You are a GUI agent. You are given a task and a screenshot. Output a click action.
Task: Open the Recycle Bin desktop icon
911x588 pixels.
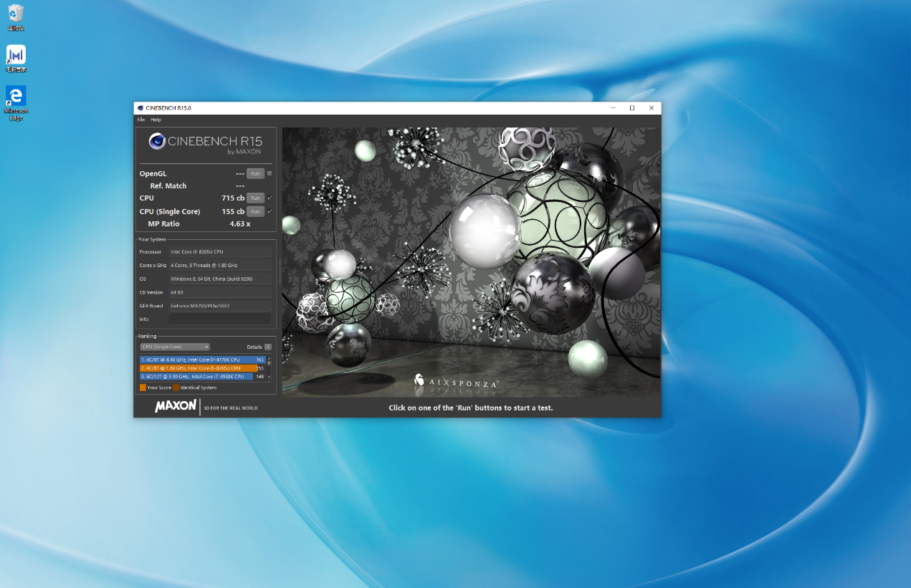(x=16, y=14)
